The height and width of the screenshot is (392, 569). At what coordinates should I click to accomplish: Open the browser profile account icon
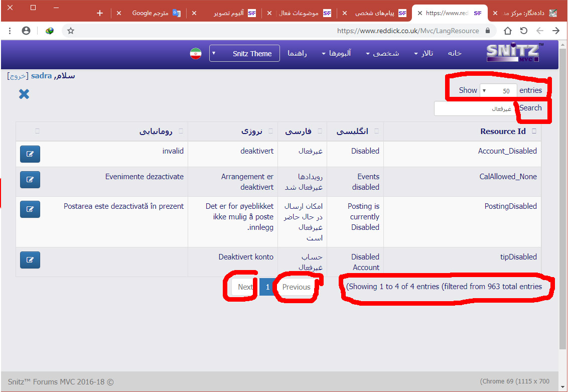26,31
